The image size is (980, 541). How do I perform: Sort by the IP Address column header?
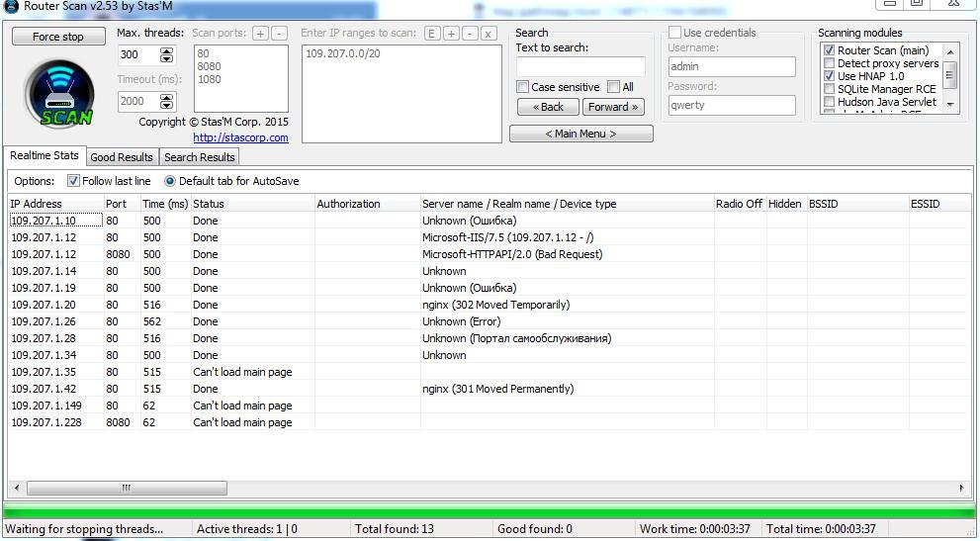point(55,204)
